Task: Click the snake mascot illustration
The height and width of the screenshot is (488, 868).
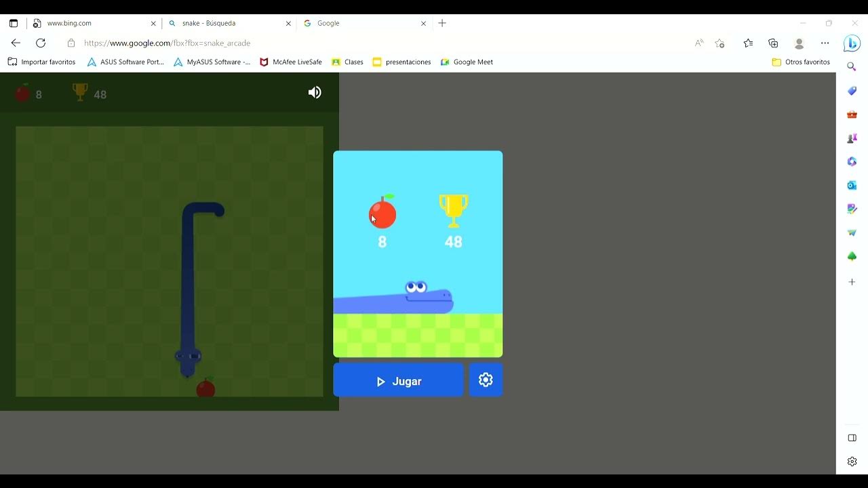Action: click(x=393, y=298)
